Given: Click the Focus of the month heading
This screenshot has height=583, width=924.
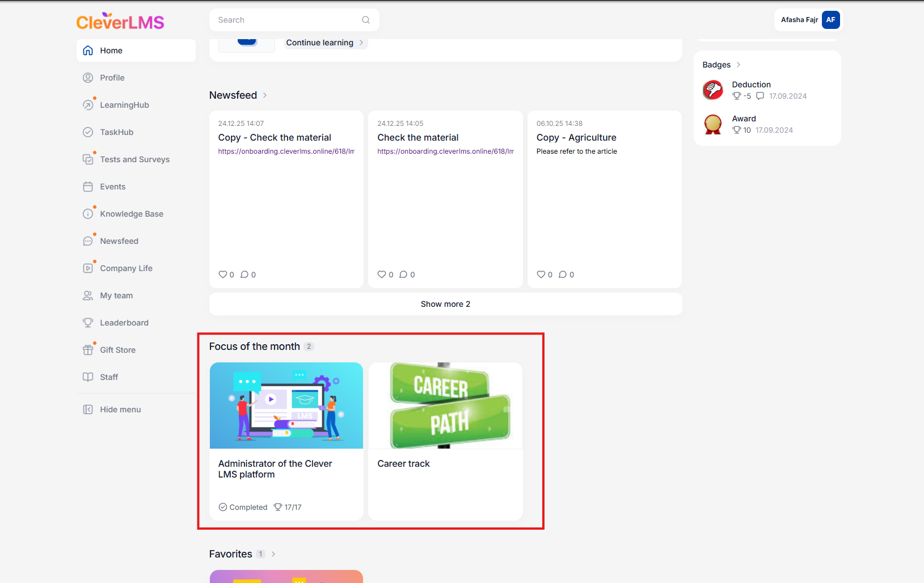Looking at the screenshot, I should point(255,347).
